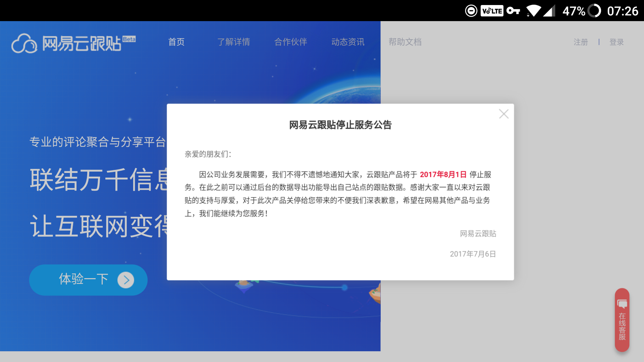Tap the key icon in the status bar

click(x=513, y=11)
